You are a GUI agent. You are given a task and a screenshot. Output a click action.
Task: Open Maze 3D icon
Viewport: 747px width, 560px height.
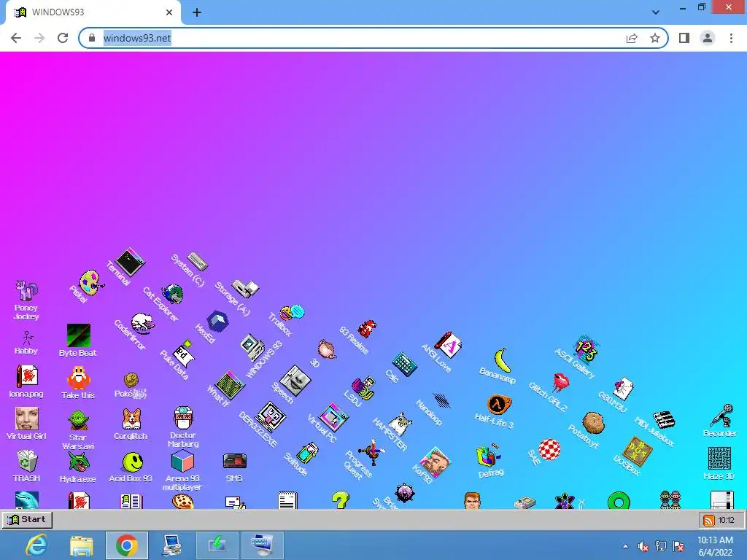click(x=719, y=458)
